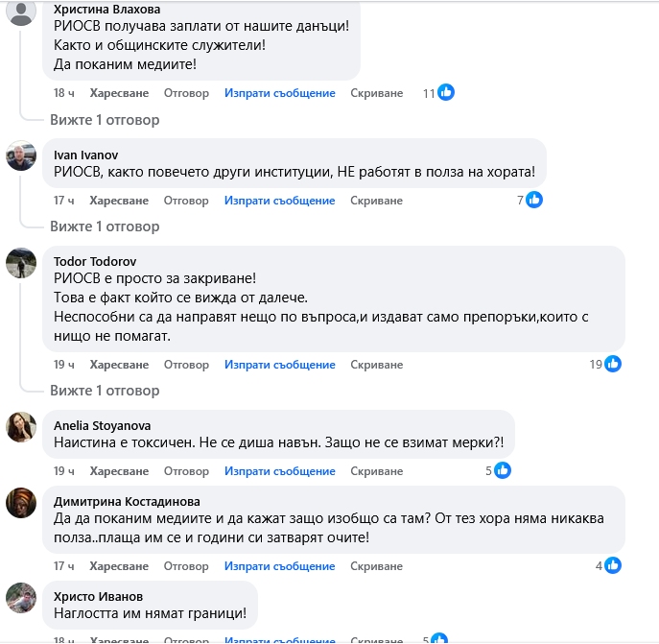Click like reaction icon on Христина Влахова's comment

pos(446,93)
